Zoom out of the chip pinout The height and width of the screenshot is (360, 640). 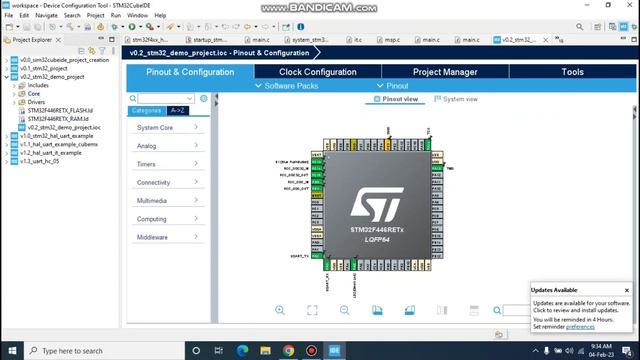[x=344, y=310]
